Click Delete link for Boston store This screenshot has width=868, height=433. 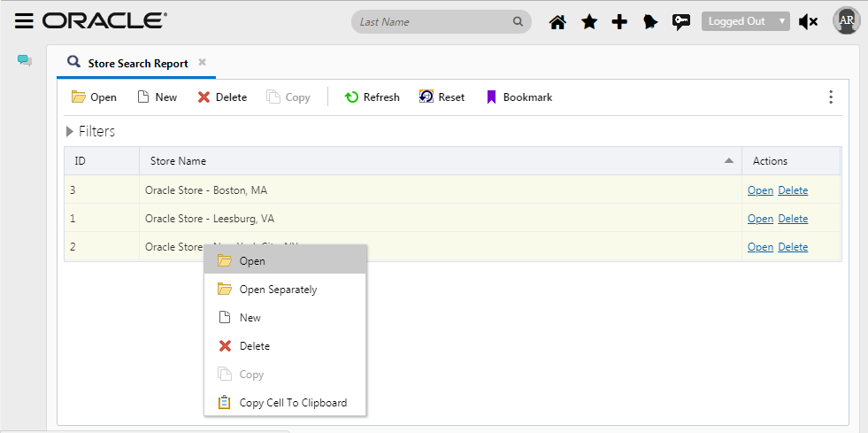[x=793, y=190]
